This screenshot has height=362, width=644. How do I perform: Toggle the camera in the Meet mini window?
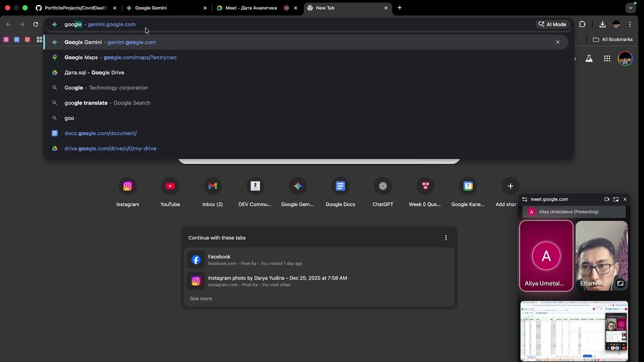click(x=607, y=199)
